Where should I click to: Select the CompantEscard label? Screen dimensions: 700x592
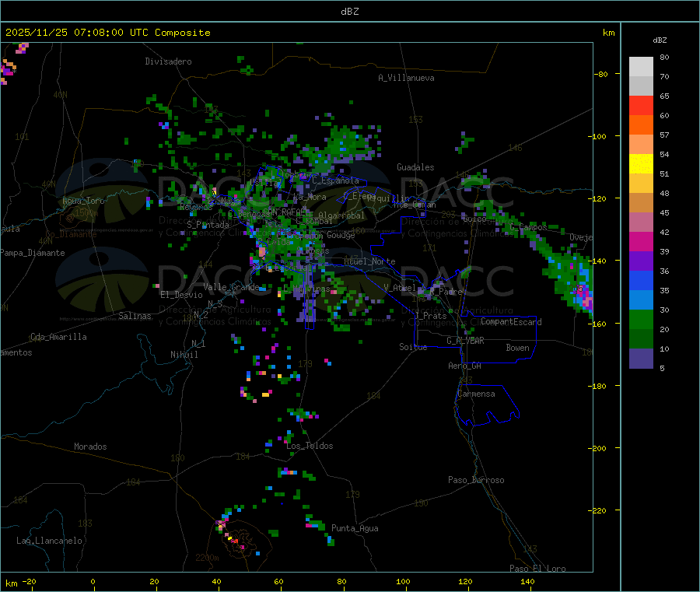(x=512, y=322)
